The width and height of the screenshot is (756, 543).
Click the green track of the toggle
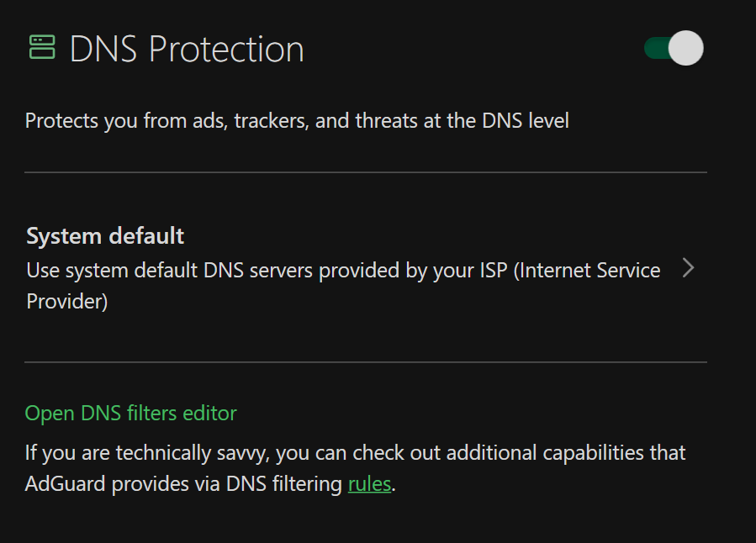[x=655, y=48]
